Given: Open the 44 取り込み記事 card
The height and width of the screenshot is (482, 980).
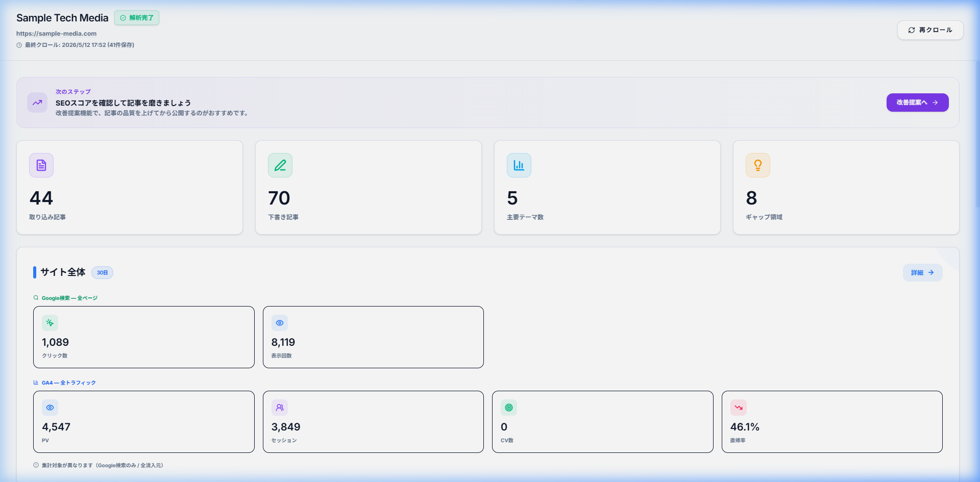Looking at the screenshot, I should [x=130, y=188].
